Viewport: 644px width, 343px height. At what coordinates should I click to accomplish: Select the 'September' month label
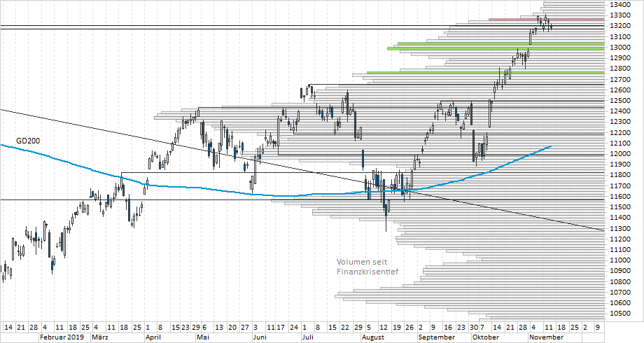437,337
